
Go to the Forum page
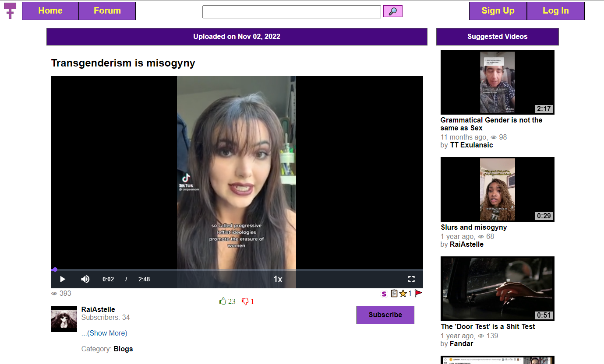(107, 11)
